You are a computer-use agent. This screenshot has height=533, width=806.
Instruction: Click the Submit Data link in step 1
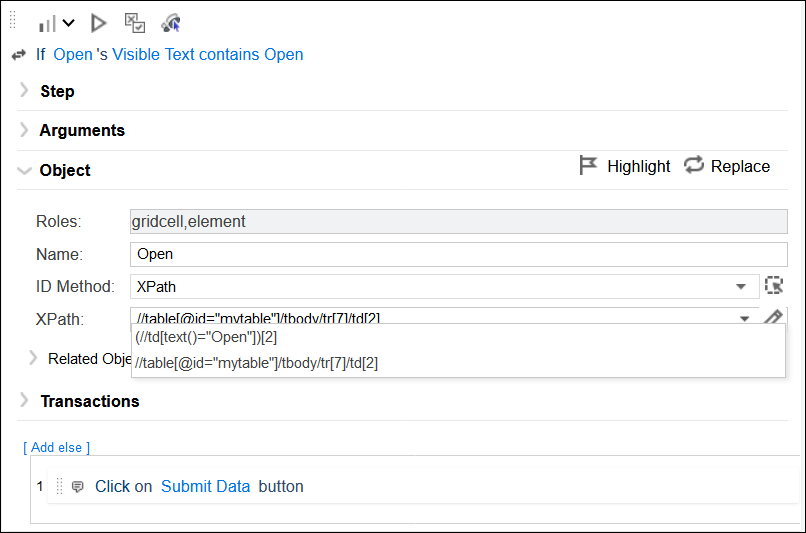(205, 487)
